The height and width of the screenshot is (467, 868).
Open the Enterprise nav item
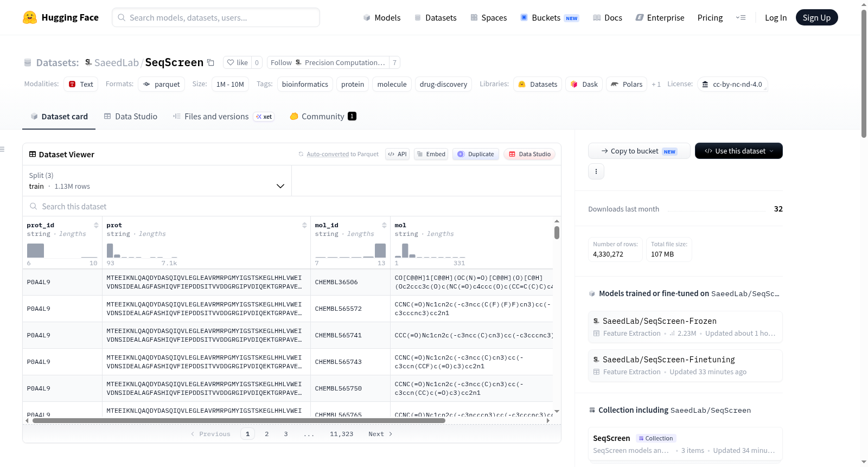pos(660,17)
